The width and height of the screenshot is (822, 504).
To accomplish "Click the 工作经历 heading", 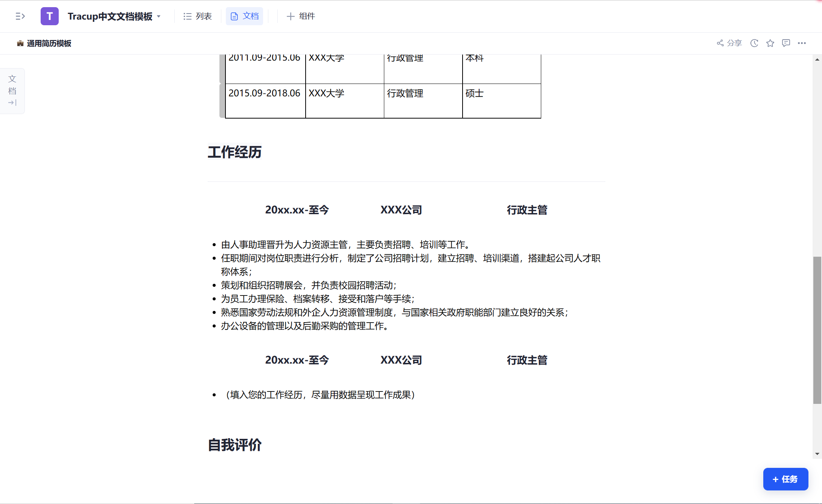I will pyautogui.click(x=234, y=152).
